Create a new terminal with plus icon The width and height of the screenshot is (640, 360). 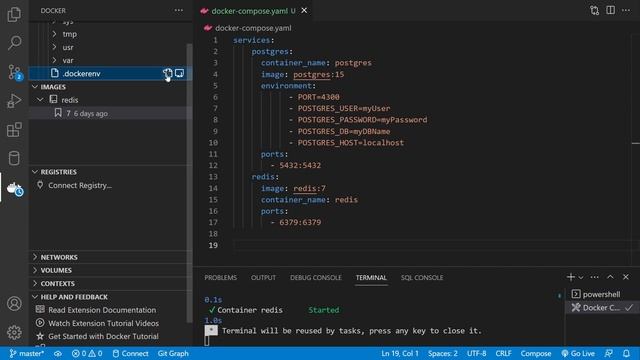[571, 277]
